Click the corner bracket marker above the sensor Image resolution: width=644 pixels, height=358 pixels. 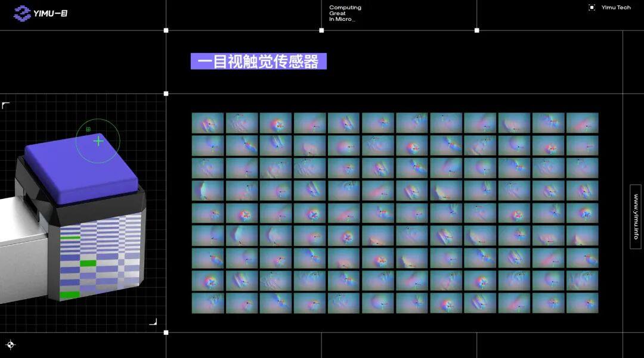(x=5, y=105)
